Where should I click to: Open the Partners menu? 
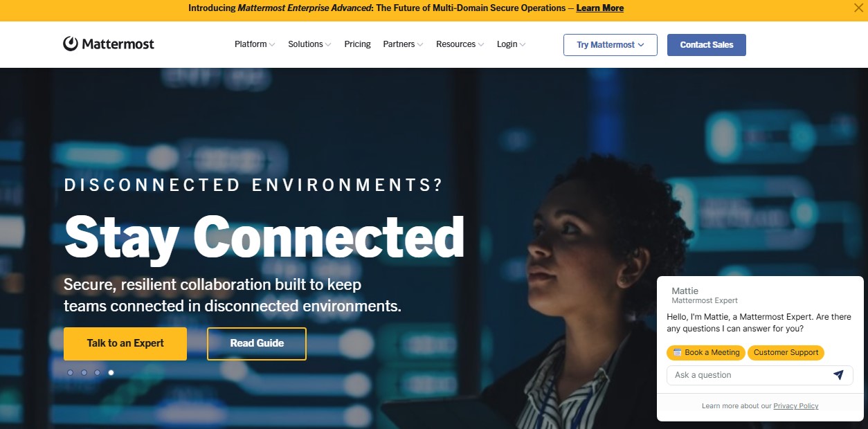403,44
